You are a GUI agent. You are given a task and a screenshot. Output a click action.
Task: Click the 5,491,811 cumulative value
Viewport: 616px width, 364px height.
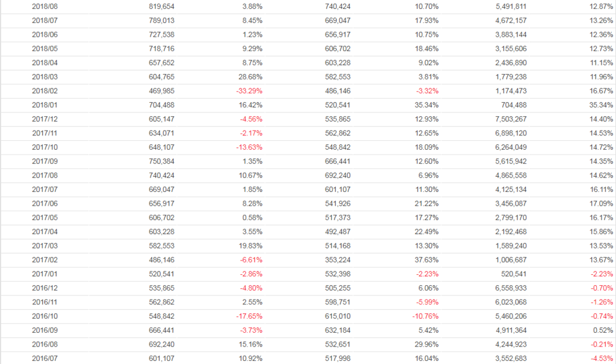coord(512,7)
